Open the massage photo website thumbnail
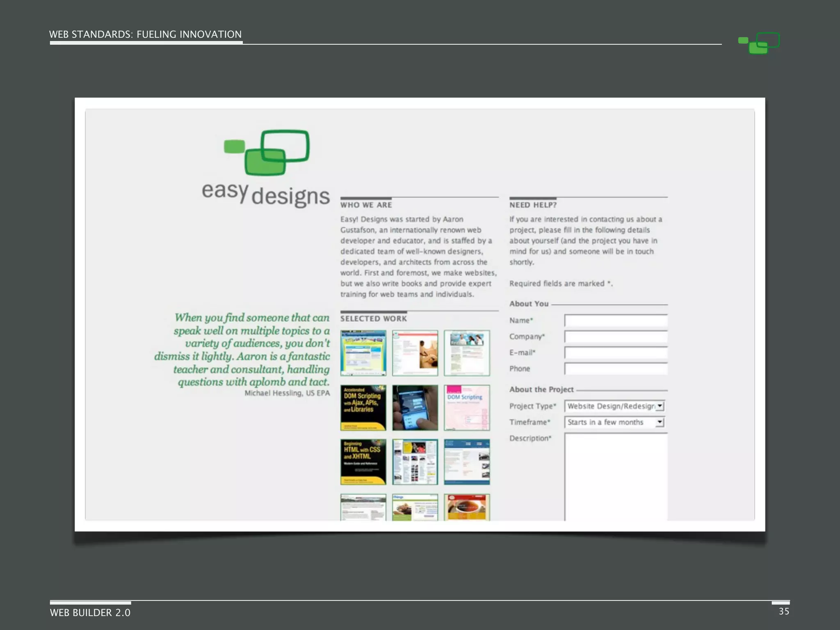 415,353
